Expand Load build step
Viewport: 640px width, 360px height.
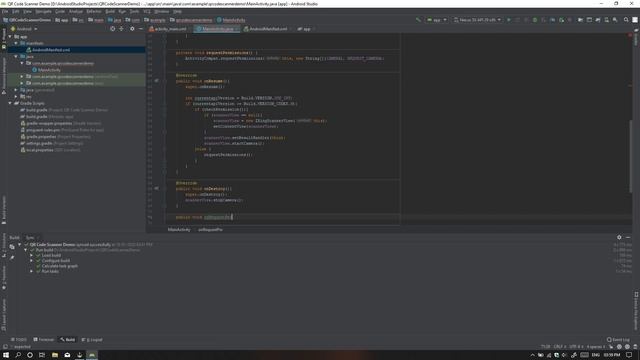coord(31,255)
